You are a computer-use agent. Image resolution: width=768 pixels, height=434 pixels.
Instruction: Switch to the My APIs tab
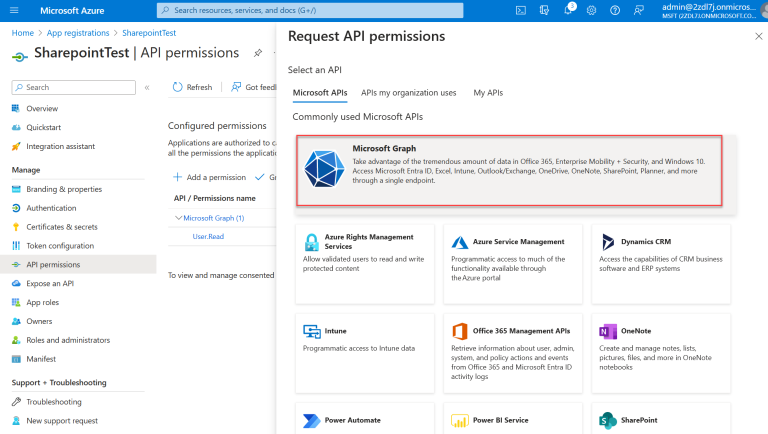click(x=488, y=93)
